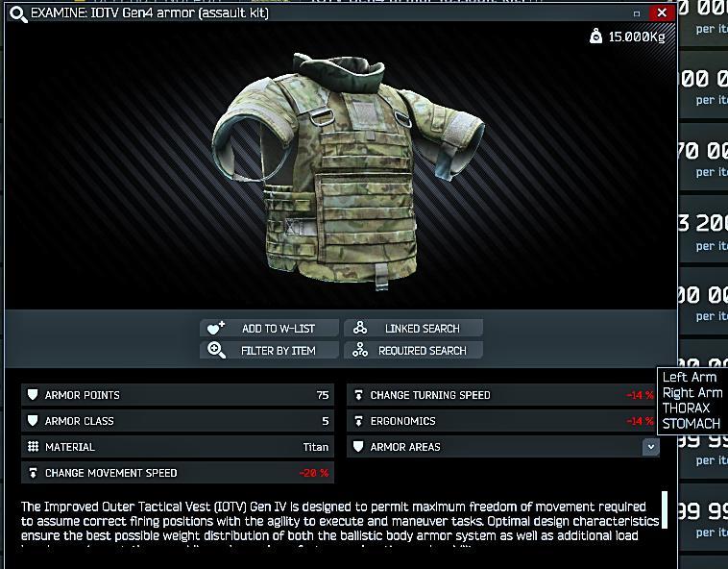Click the Required Search nodes icon
728x569 pixels.
pos(360,350)
